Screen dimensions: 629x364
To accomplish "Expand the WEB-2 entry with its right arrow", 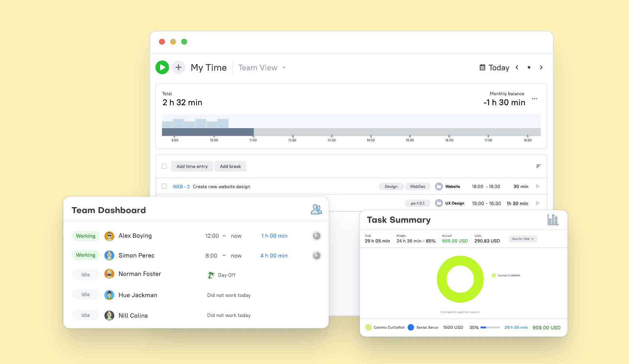I will click(x=538, y=186).
